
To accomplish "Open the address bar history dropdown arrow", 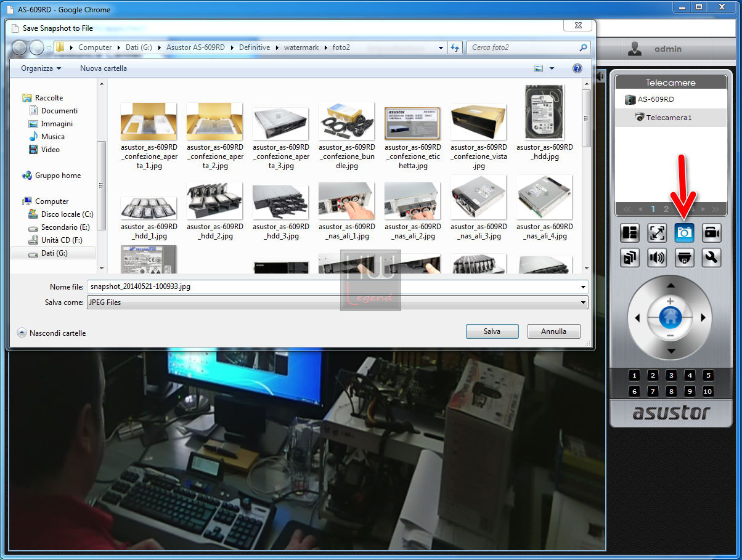I will (441, 47).
